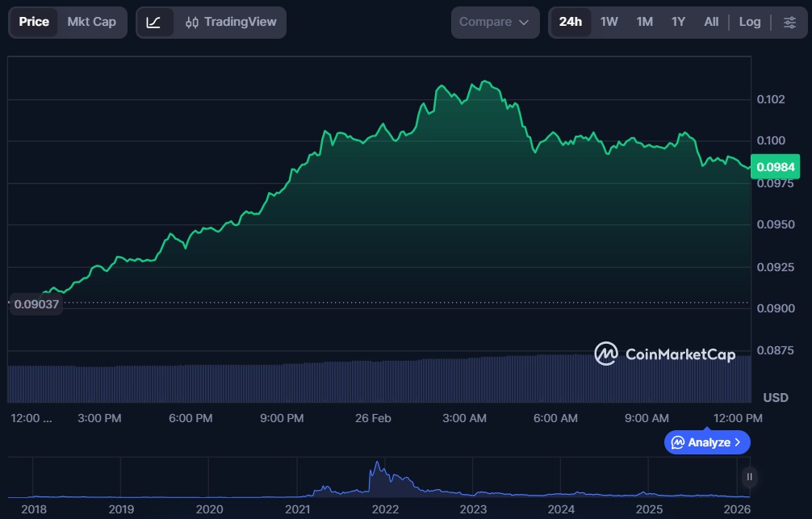
Task: Switch to the line chart view icon
Action: click(153, 23)
